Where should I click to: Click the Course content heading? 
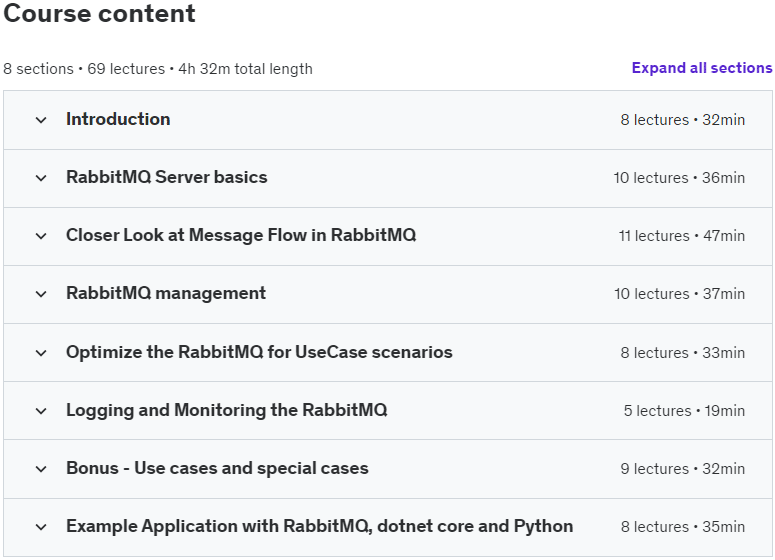[x=99, y=13]
